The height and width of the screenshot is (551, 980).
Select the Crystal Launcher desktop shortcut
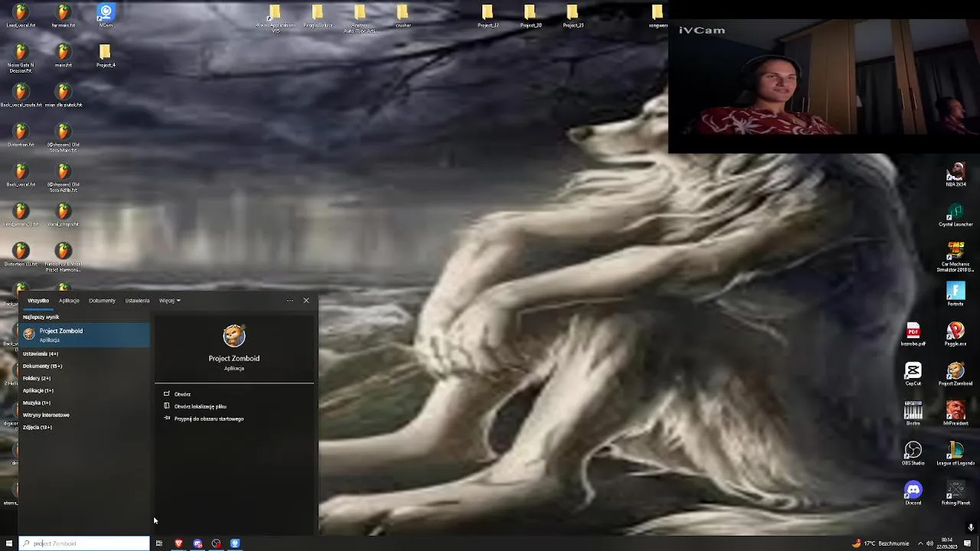955,215
